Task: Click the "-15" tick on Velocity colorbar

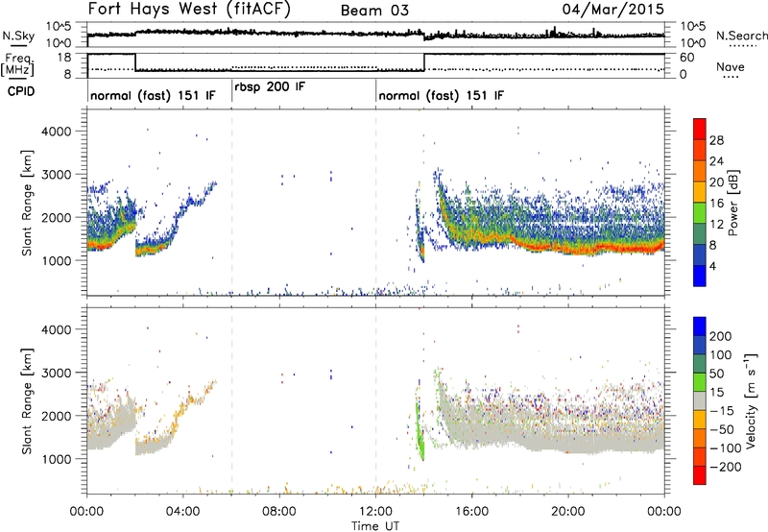Action: 722,411
